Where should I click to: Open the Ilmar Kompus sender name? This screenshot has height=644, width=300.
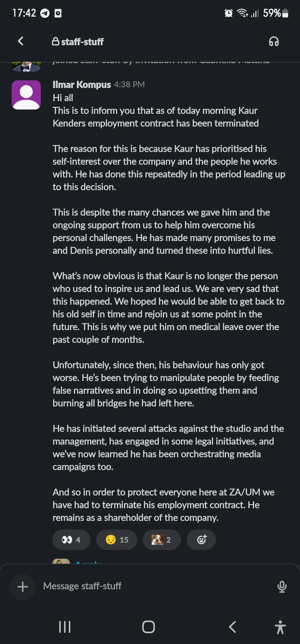tap(82, 84)
